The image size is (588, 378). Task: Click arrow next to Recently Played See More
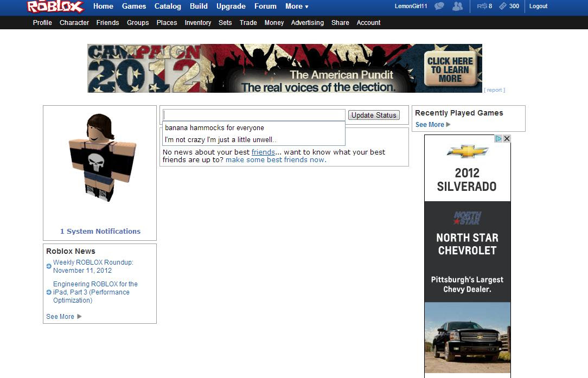448,125
